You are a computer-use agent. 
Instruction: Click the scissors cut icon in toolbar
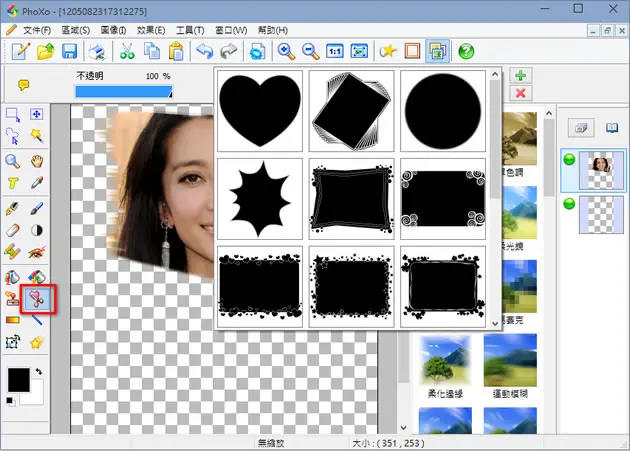click(x=127, y=51)
